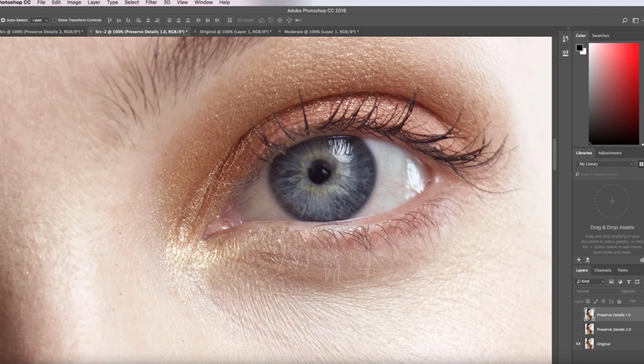644x364 pixels.
Task: Click the align horizontal centers icon
Action: coord(148,20)
